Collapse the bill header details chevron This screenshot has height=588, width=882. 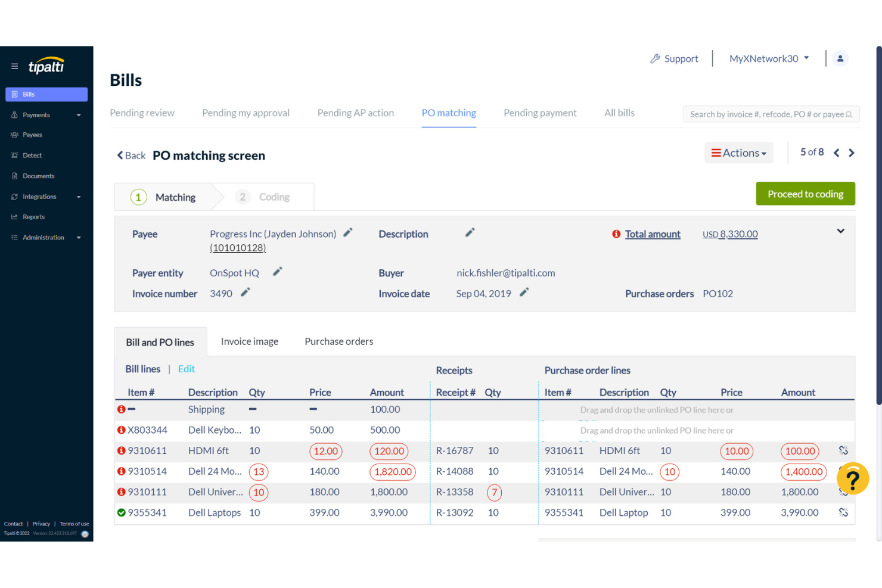click(x=841, y=231)
